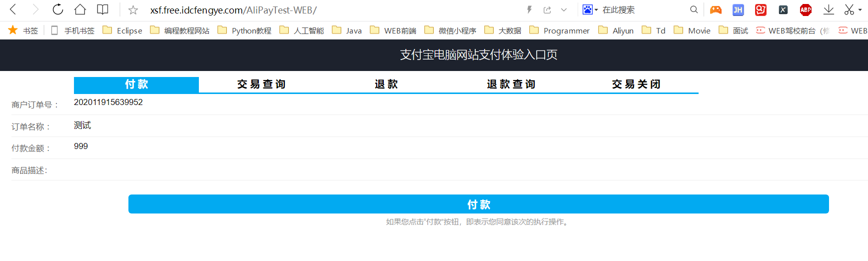
Task: Click the lightning speed mode icon
Action: point(529,9)
